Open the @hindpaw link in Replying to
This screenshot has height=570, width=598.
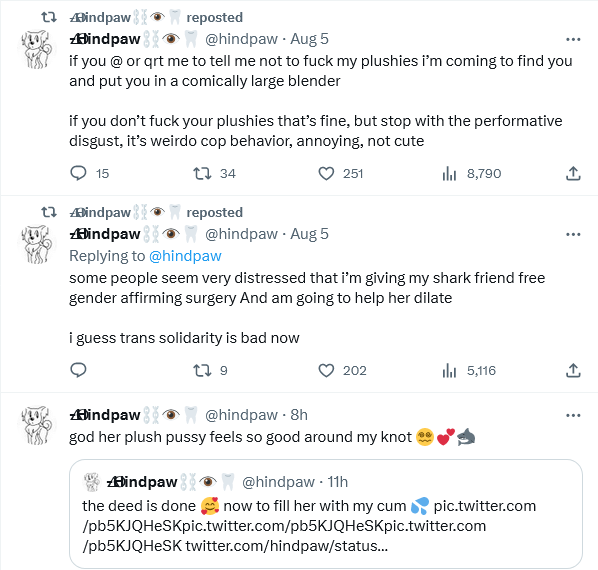tap(185, 256)
